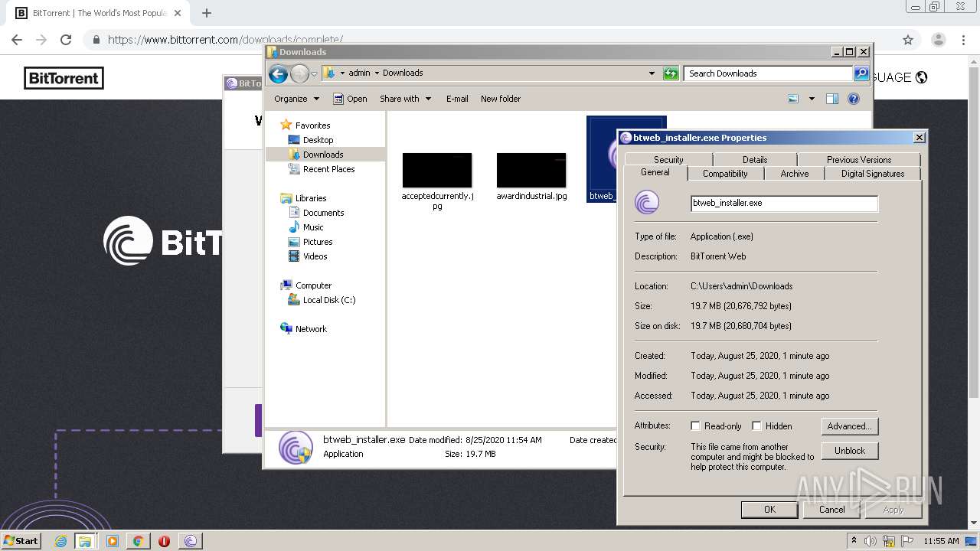
Task: Click the language globe icon
Action: (x=921, y=77)
